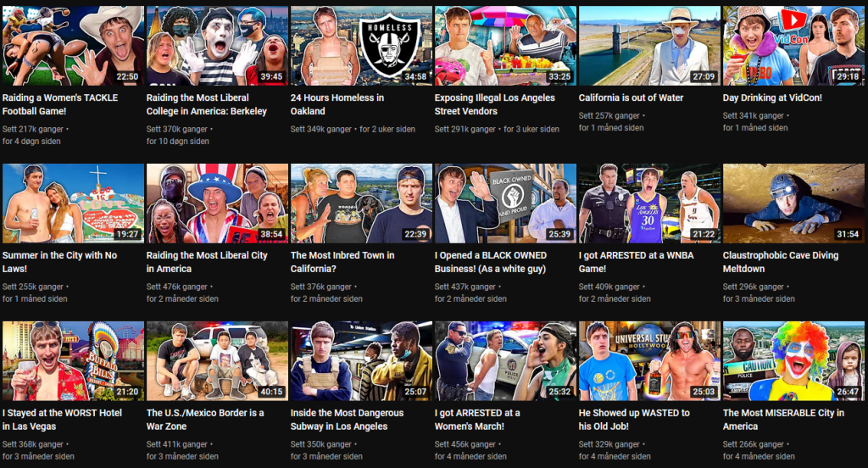
Task: Click the 'Day Drinking at VidCon!' title
Action: coord(772,97)
